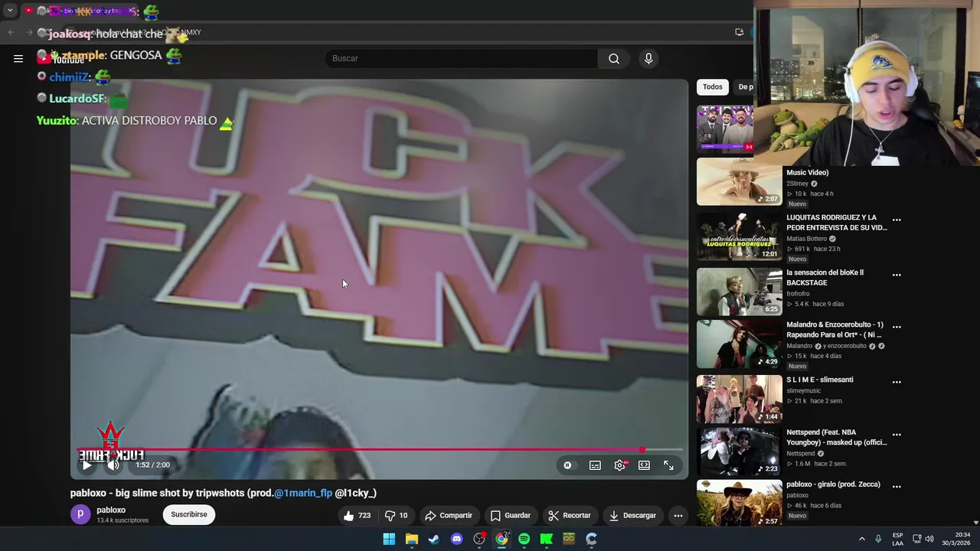The height and width of the screenshot is (551, 980).
Task: Open Discord from the taskbar
Action: click(456, 539)
